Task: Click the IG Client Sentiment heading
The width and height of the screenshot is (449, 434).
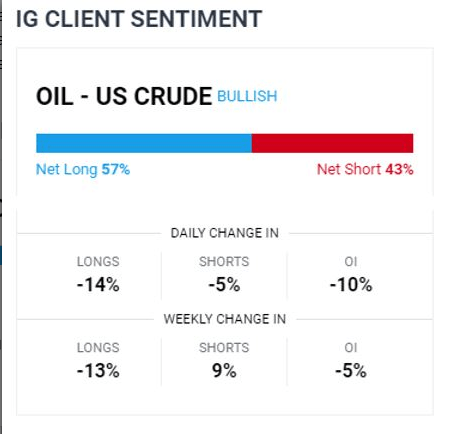Action: 139,19
